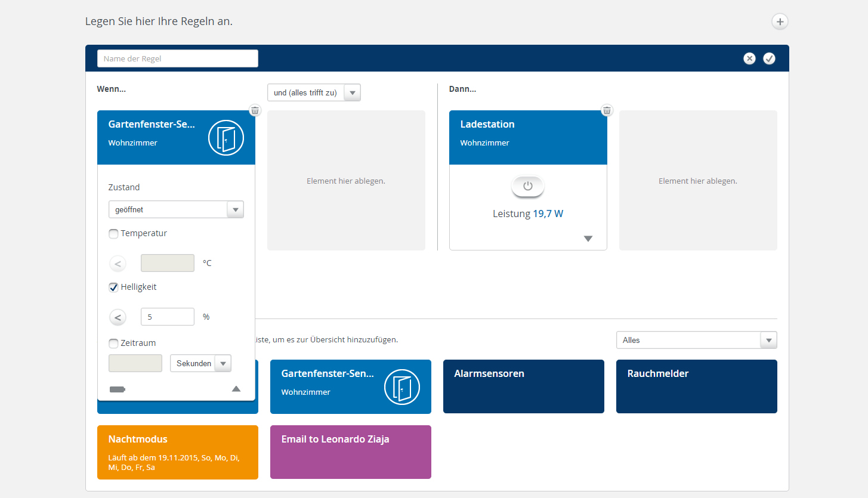Open the Sekunden unit dropdown

click(200, 363)
